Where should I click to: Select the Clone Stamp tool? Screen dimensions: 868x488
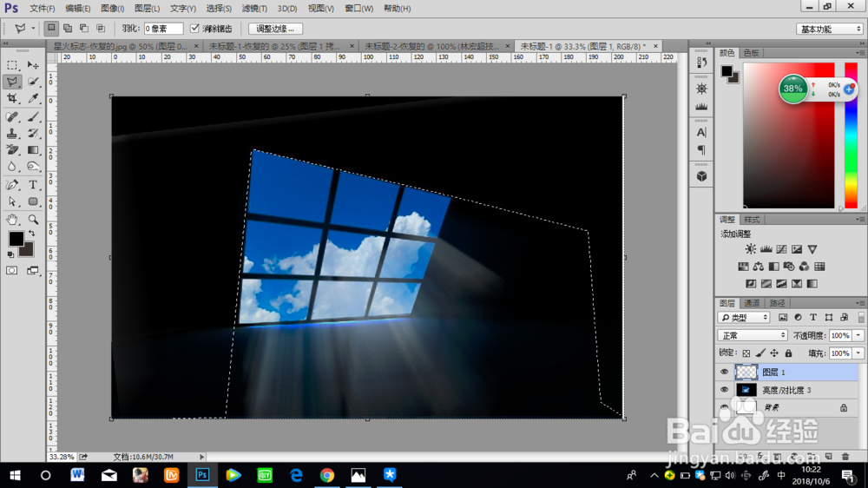pos(12,134)
